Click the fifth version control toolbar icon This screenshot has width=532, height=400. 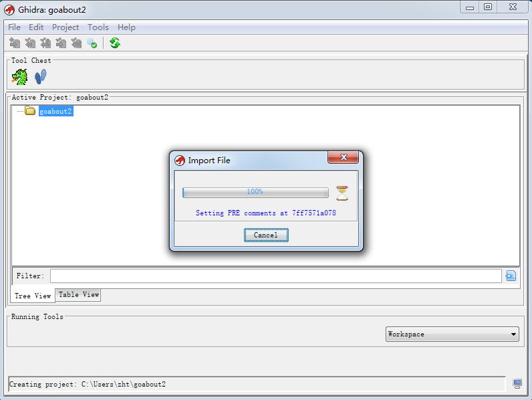[76, 43]
